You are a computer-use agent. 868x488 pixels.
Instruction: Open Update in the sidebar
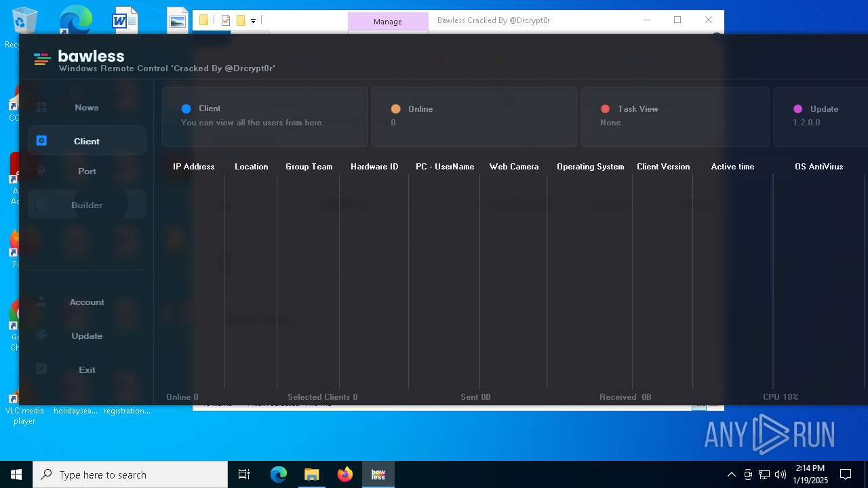click(x=87, y=336)
